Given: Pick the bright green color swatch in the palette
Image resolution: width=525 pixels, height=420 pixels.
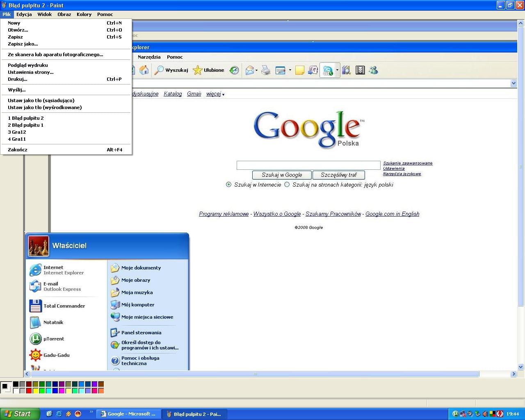Looking at the screenshot, I should [x=42, y=391].
